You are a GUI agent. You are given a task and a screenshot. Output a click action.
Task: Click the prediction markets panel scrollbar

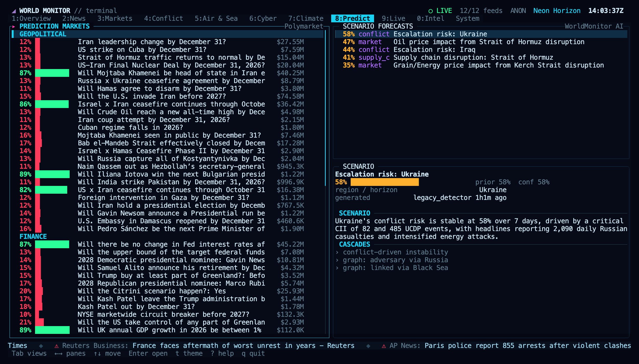pyautogui.click(x=325, y=108)
